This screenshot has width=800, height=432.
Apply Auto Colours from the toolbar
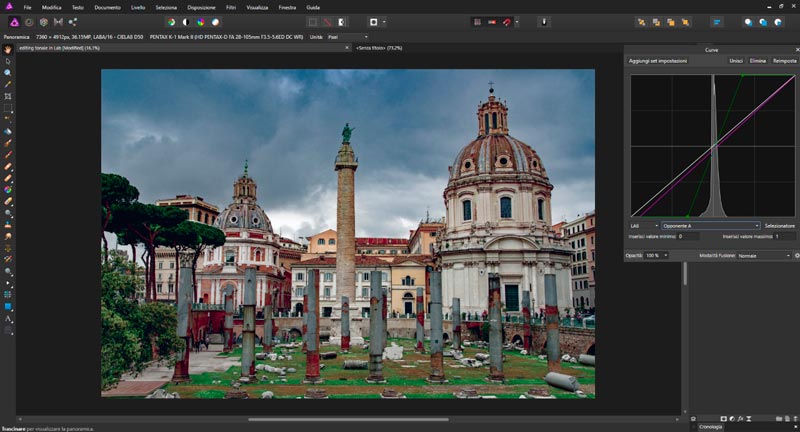point(201,22)
